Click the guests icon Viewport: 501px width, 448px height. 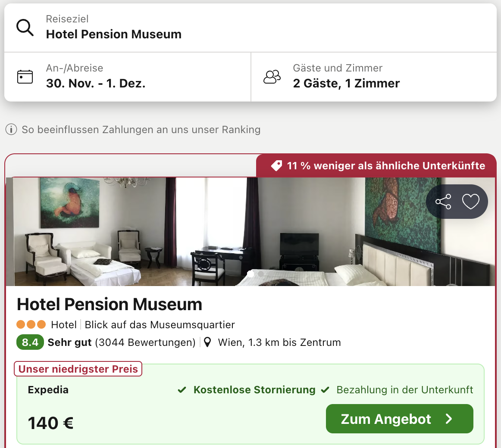coord(272,77)
